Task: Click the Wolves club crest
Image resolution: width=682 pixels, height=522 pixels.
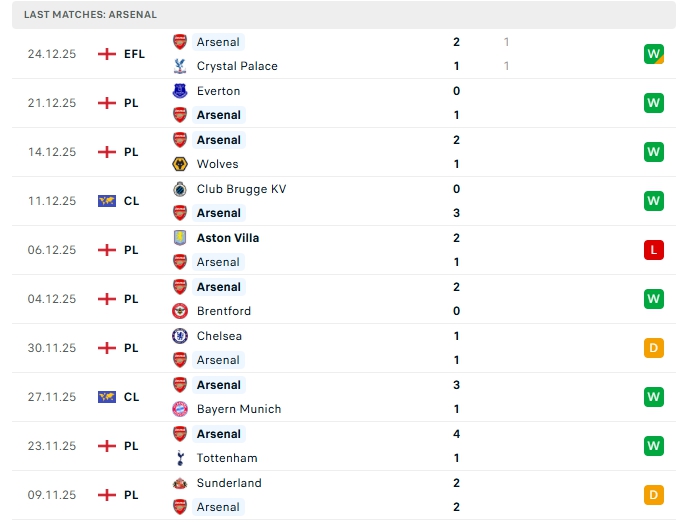Action: point(180,164)
